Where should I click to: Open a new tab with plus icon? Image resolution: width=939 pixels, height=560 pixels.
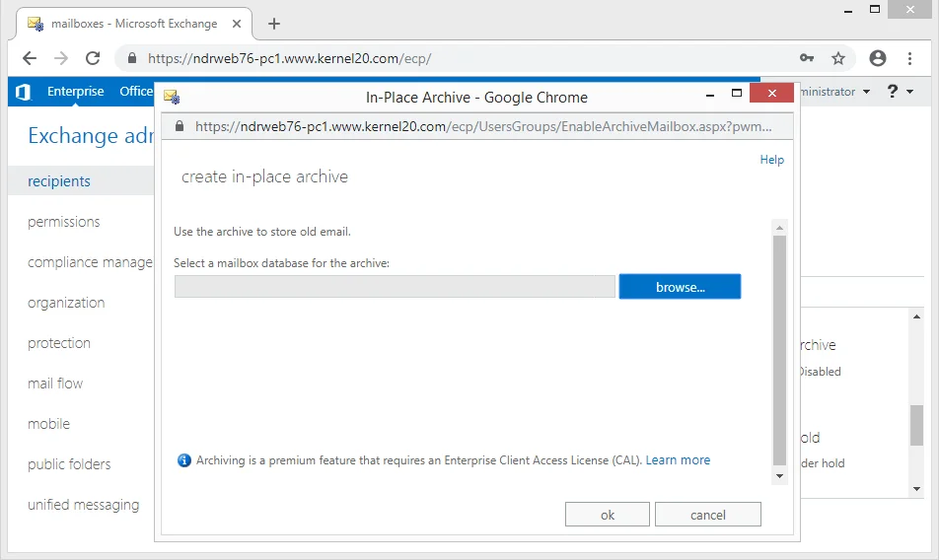tap(273, 24)
